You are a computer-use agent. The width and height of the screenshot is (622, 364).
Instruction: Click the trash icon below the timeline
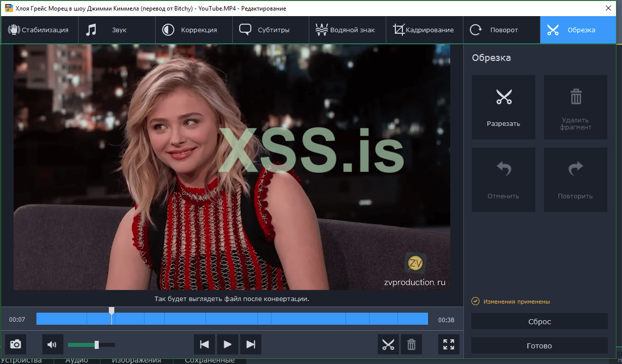[411, 344]
